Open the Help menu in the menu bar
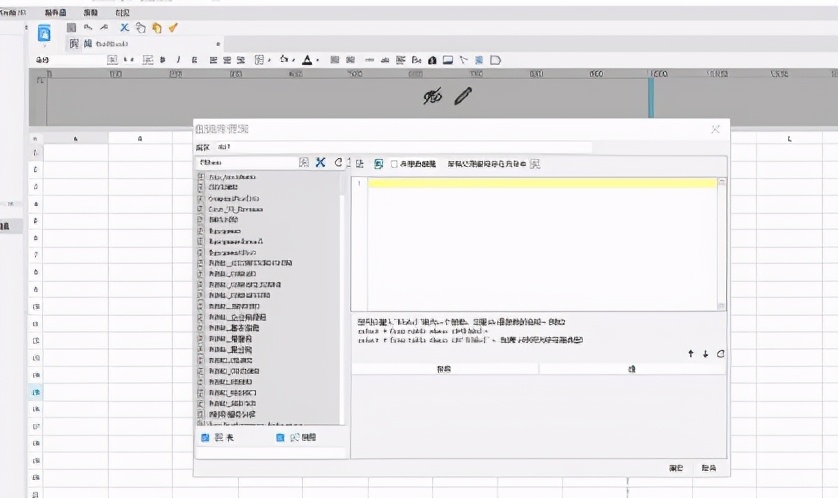The image size is (838, 498). click(91, 12)
